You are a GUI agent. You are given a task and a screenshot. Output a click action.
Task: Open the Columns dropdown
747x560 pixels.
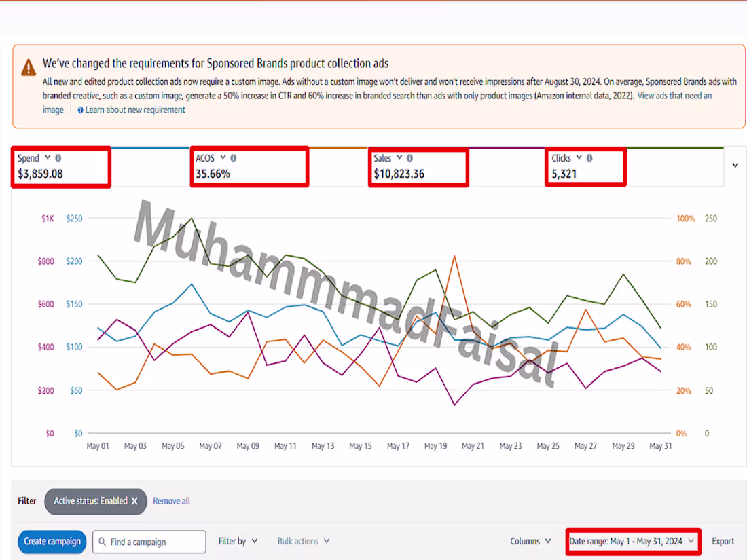[530, 542]
